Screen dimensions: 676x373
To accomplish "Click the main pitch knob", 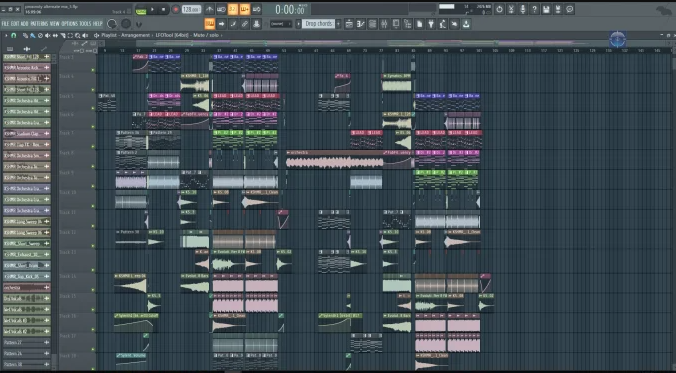I will click(126, 24).
